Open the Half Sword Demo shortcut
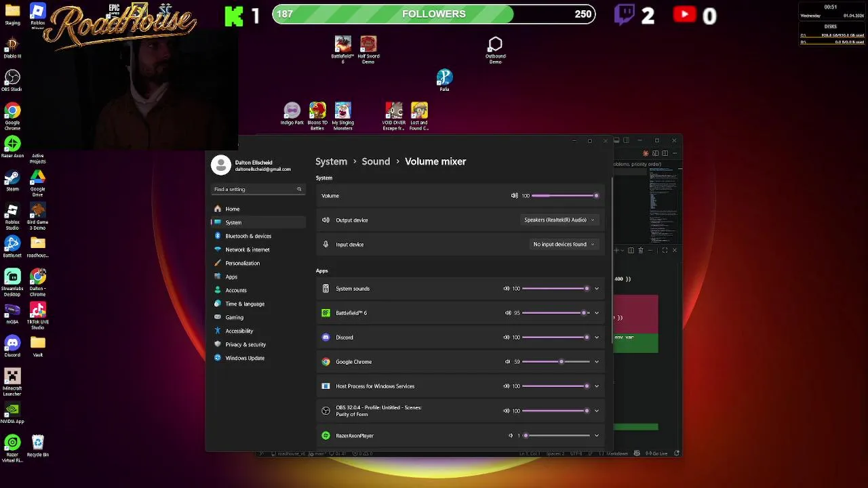The width and height of the screenshot is (868, 488). click(x=368, y=50)
